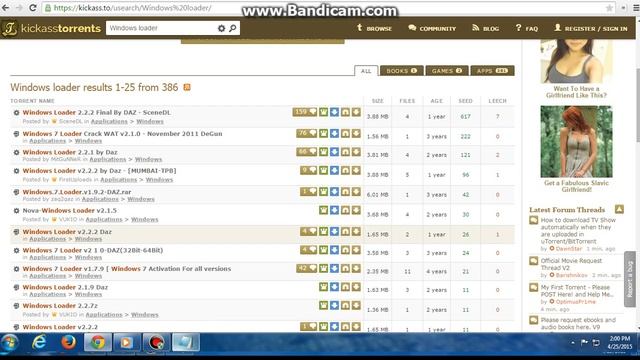The width and height of the screenshot is (640, 360).
Task: Collapse the Latest Forum Threads arrow icon
Action: tap(619, 209)
